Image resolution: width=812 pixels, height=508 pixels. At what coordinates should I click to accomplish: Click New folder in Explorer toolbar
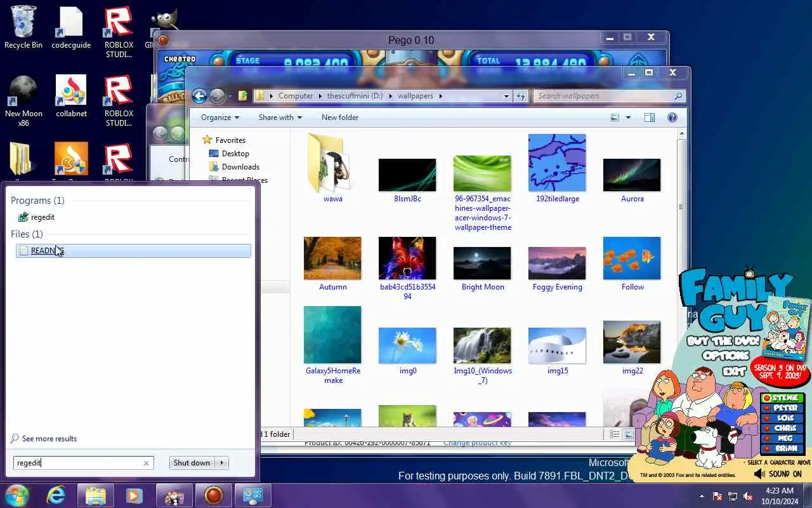point(340,117)
